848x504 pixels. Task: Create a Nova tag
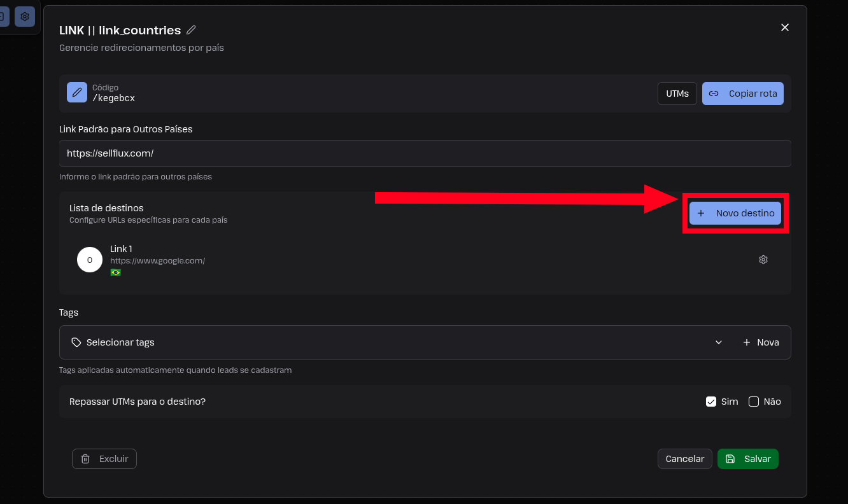point(761,342)
